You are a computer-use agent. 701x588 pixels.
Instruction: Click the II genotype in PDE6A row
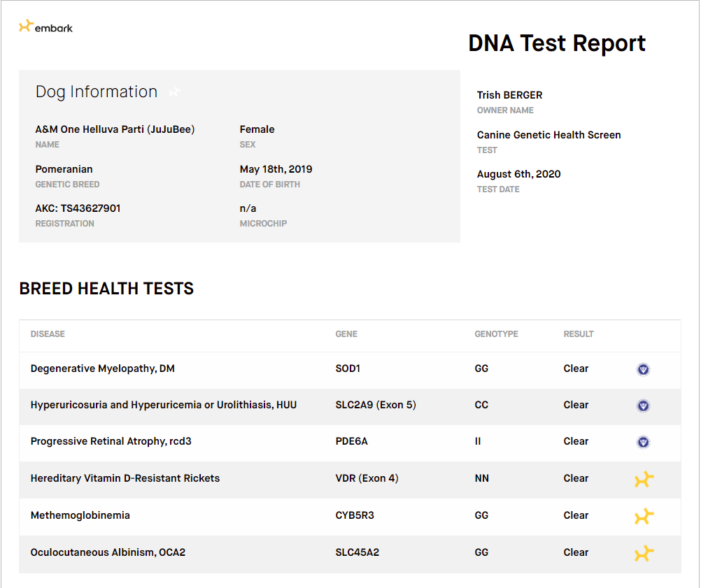tap(478, 441)
